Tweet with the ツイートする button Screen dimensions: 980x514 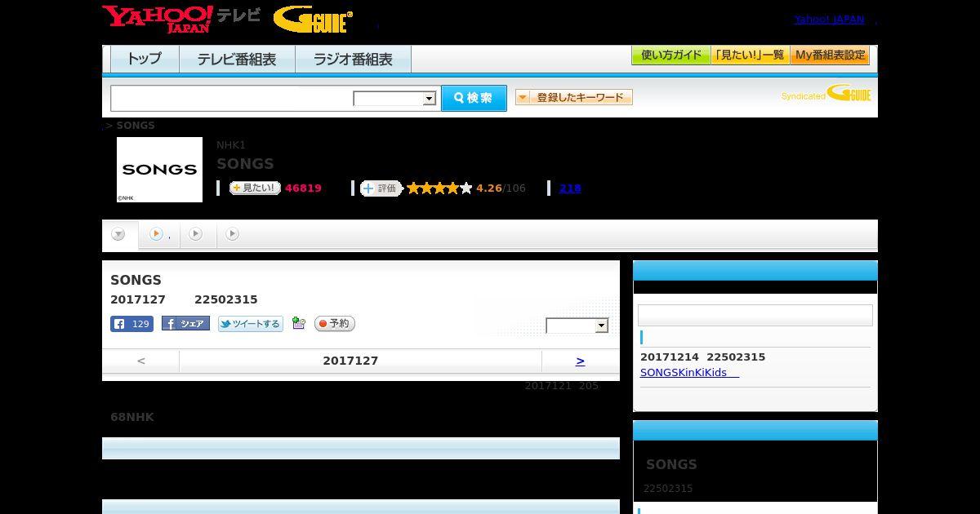pyautogui.click(x=250, y=324)
